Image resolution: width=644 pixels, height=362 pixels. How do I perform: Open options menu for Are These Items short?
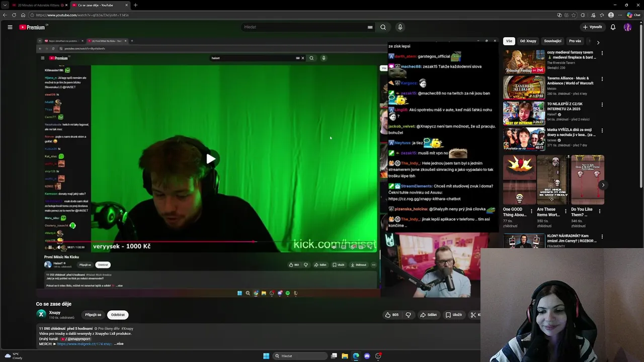coord(566,211)
